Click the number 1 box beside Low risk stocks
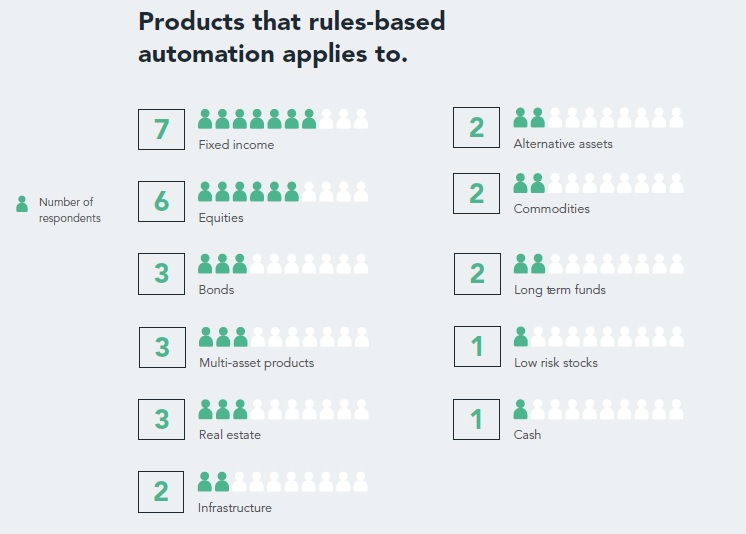Image resolution: width=746 pixels, height=534 pixels. pos(476,346)
